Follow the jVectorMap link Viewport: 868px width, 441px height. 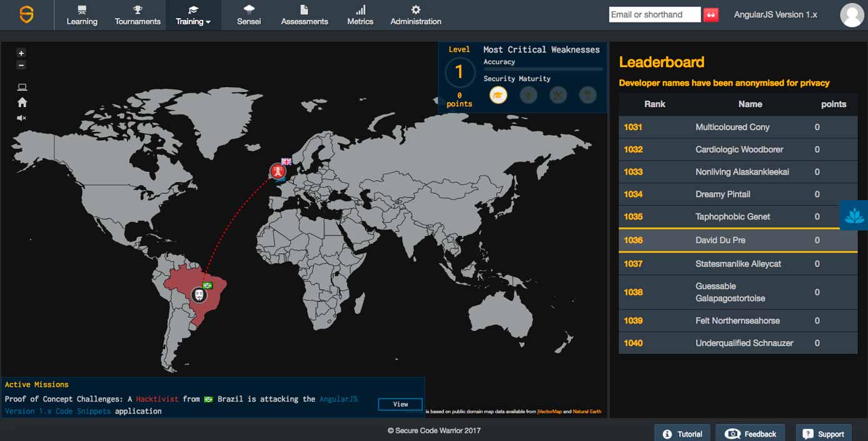point(550,412)
